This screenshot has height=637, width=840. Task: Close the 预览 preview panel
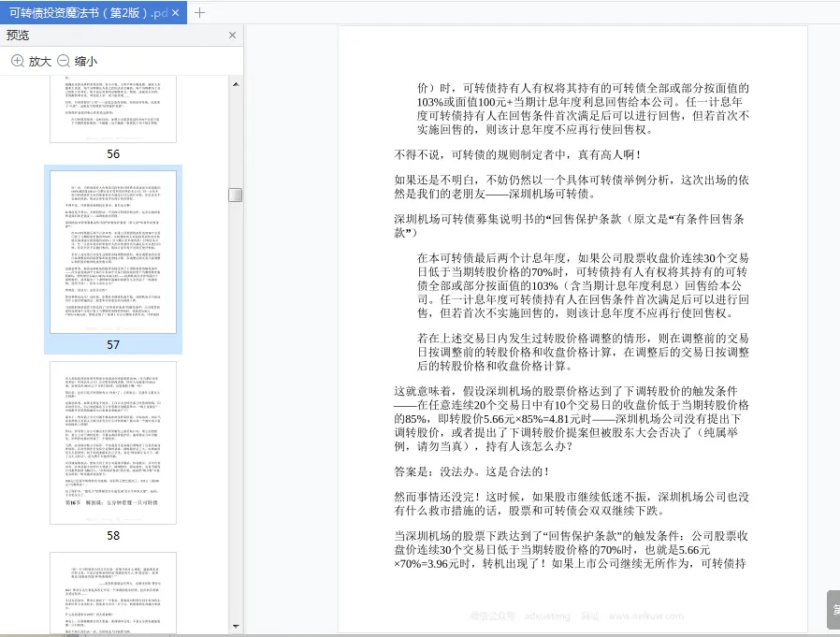[x=232, y=36]
